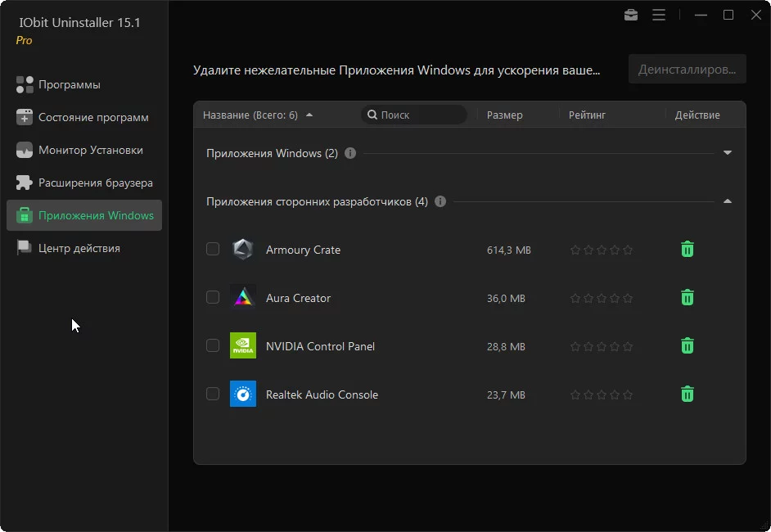Click the trash icon for Armoury Crate
This screenshot has width=771, height=532.
pos(688,250)
